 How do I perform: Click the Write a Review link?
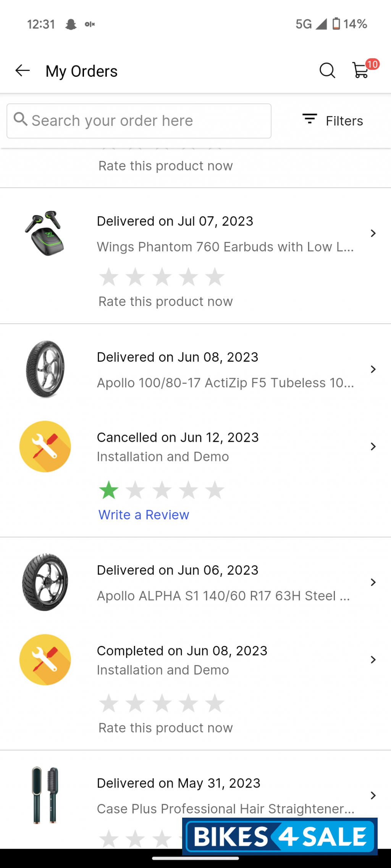(x=144, y=515)
